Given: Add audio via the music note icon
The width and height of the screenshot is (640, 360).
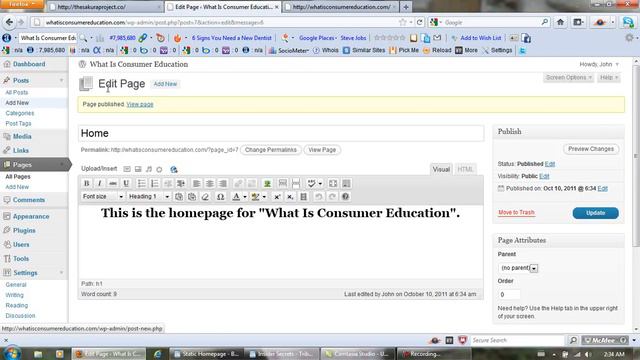Looking at the screenshot, I should [149, 169].
